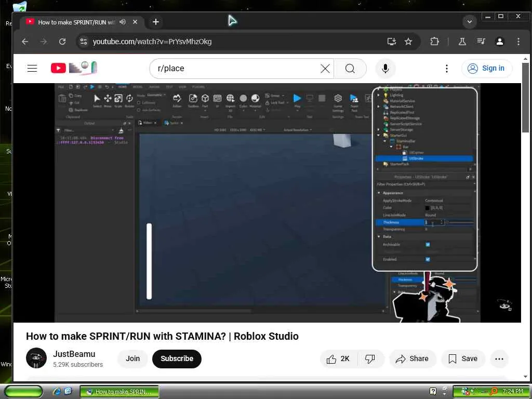Click the Move tool in Studio ribbon
Image resolution: width=532 pixels, height=399 pixels.
108,98
